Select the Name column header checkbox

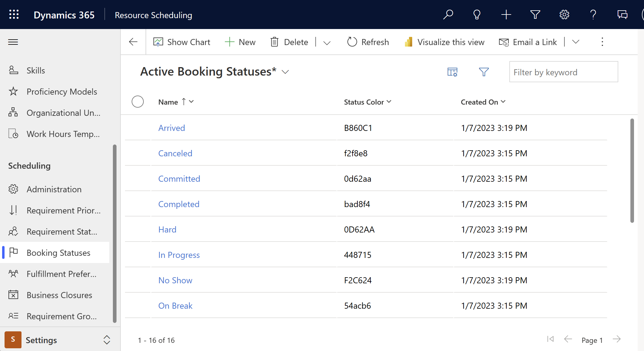(x=137, y=102)
